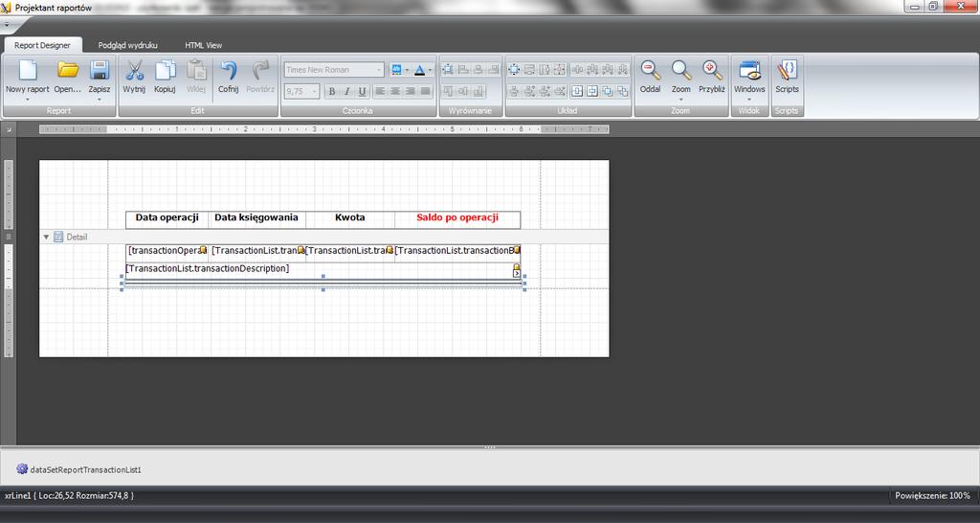Click the align-to-grid icon in Wyrównanie group
Screen dimensions: 980x523
pos(448,69)
